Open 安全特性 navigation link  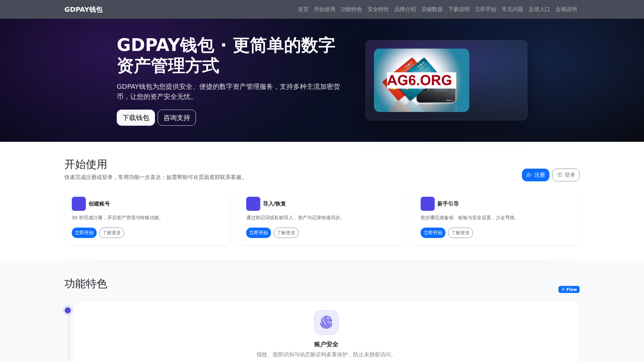(x=378, y=9)
